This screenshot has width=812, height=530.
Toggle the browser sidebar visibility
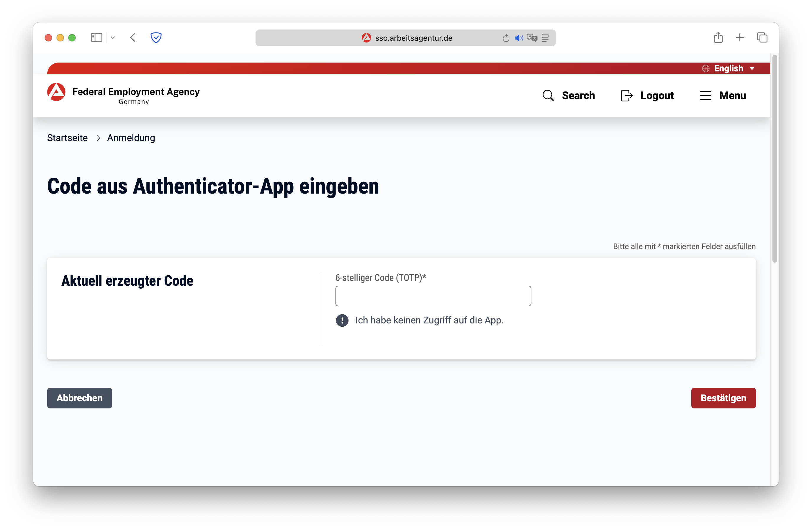[96, 37]
